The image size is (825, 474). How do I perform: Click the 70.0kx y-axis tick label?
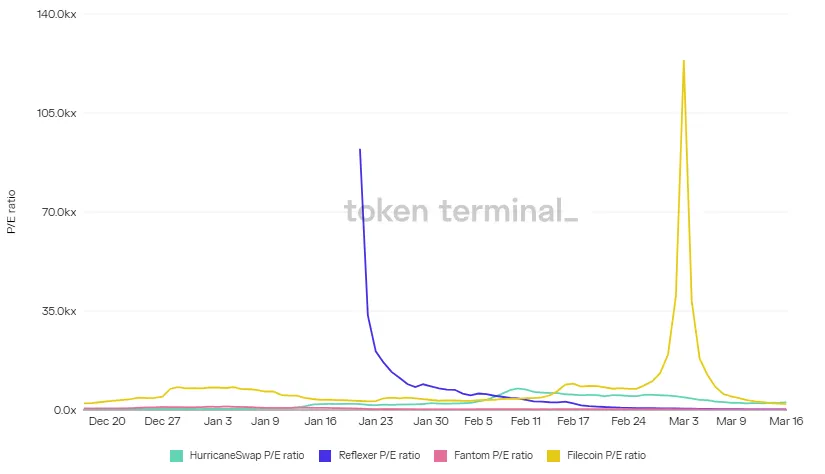point(59,212)
